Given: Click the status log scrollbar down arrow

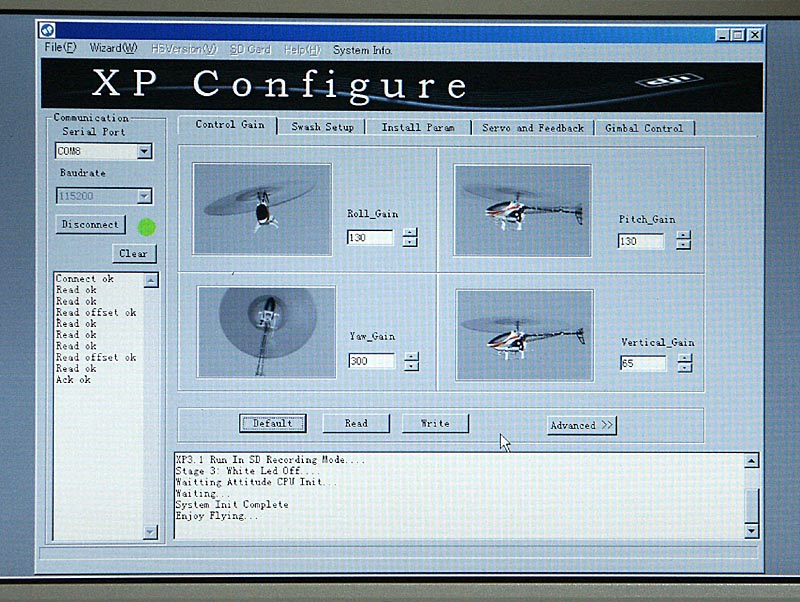Looking at the screenshot, I should tap(752, 531).
